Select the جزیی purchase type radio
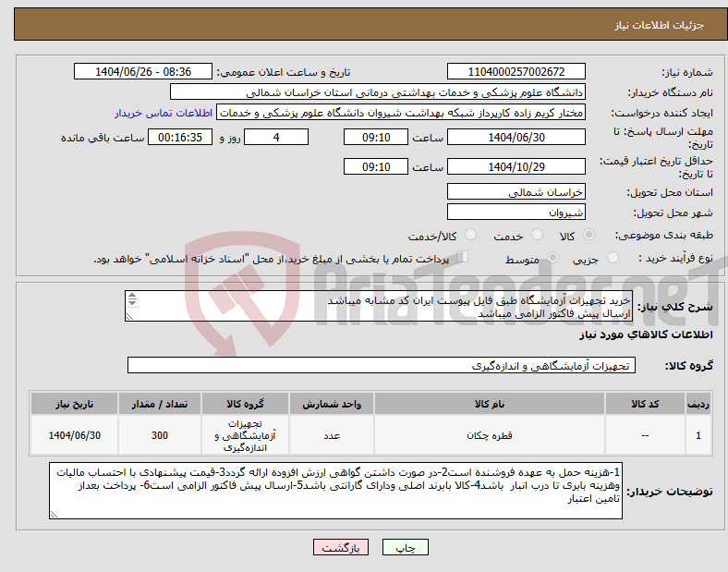728x572 pixels. tap(613, 258)
